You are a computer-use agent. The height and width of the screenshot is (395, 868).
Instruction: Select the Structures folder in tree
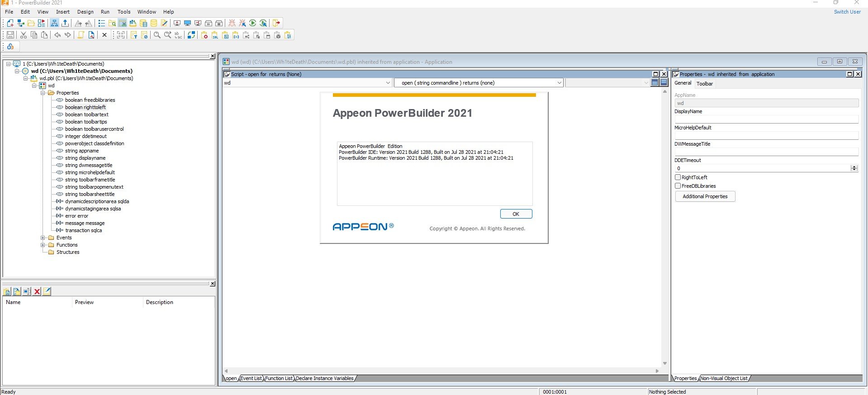(x=67, y=252)
